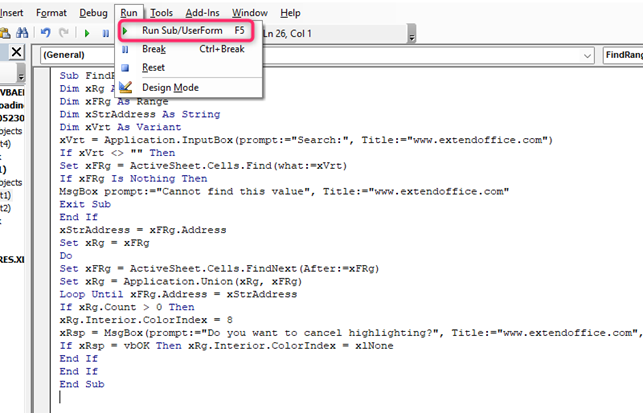This screenshot has width=643, height=413.
Task: Open the Format menu
Action: (x=51, y=13)
